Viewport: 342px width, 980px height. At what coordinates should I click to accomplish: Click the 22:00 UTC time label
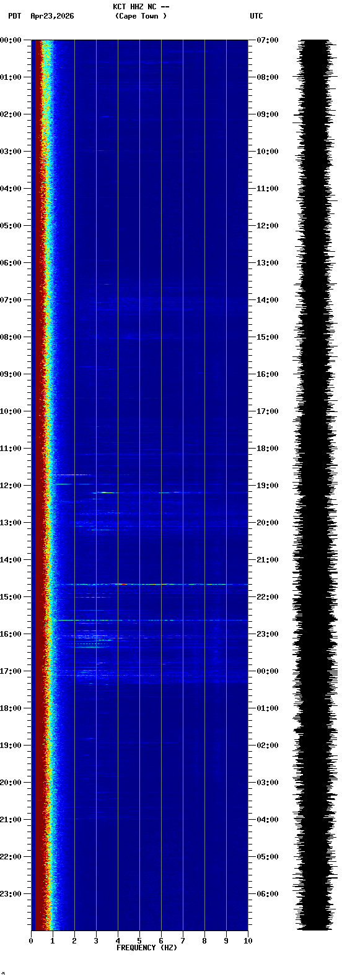[268, 597]
